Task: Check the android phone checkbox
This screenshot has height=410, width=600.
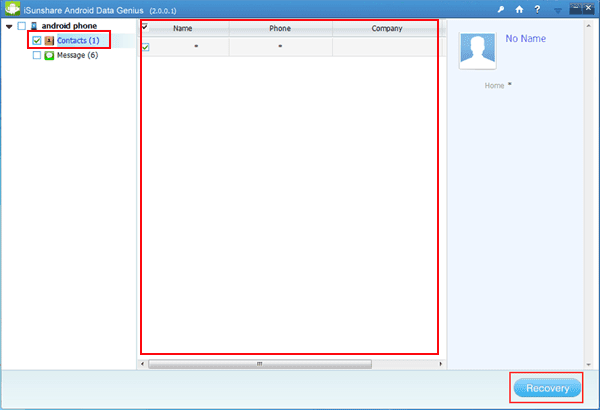Action: pyautogui.click(x=22, y=26)
